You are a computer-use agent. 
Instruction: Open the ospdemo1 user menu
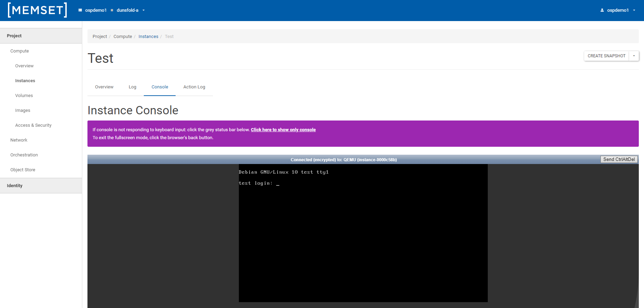pos(618,10)
